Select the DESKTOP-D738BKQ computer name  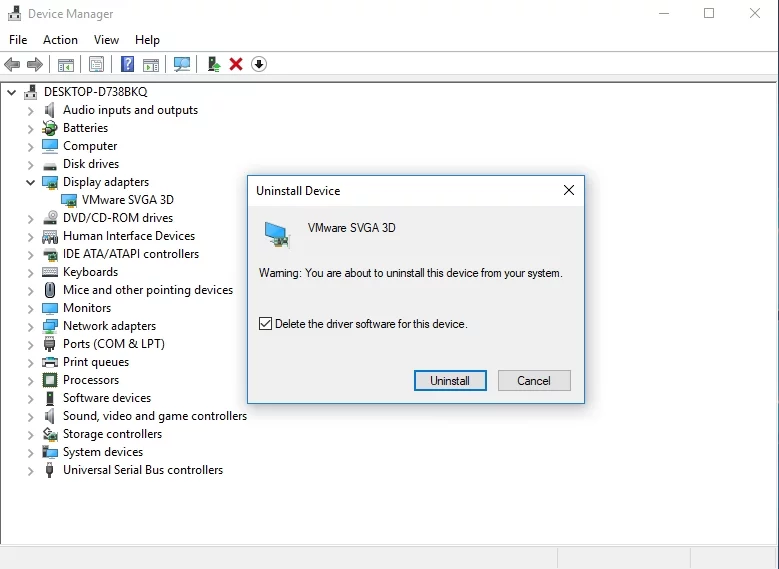tap(95, 92)
